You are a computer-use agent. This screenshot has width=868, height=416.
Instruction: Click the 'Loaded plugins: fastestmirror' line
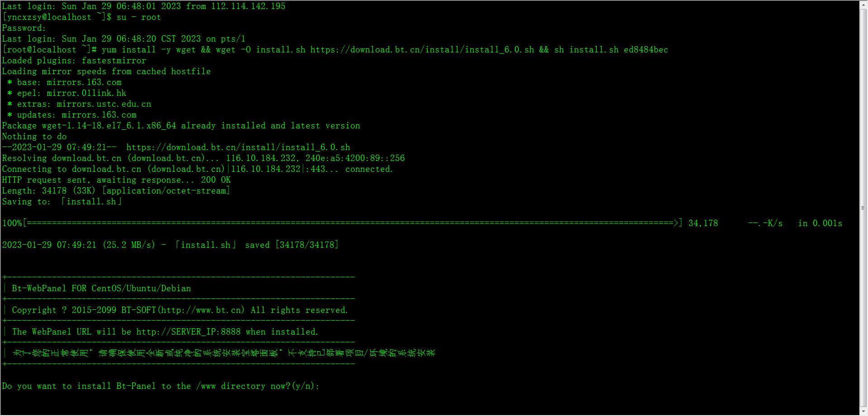[74, 61]
